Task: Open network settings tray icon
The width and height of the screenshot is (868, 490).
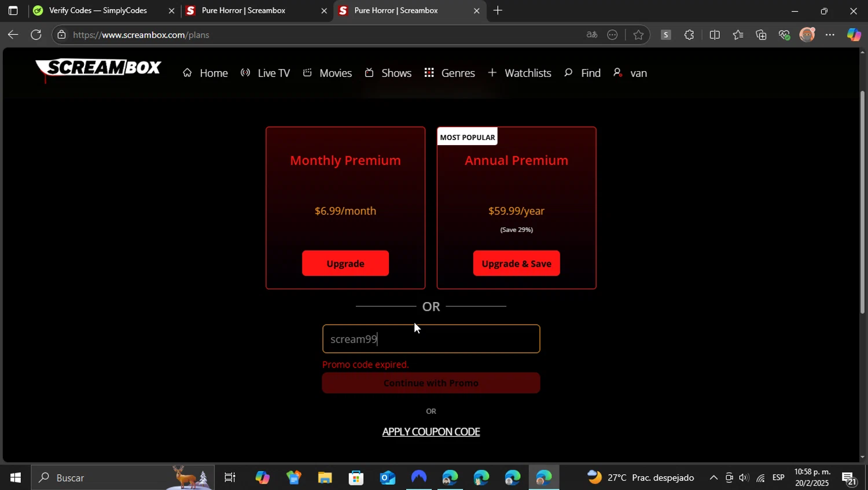Action: point(760,478)
